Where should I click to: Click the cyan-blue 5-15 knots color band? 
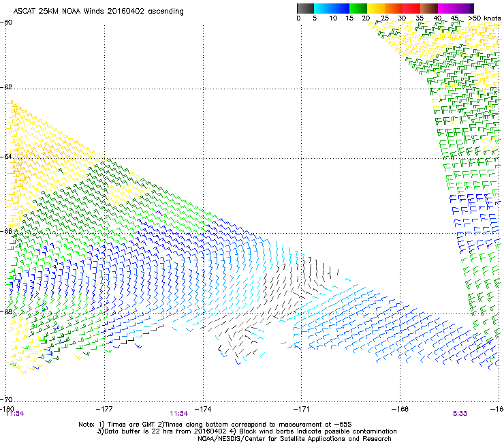332,9
